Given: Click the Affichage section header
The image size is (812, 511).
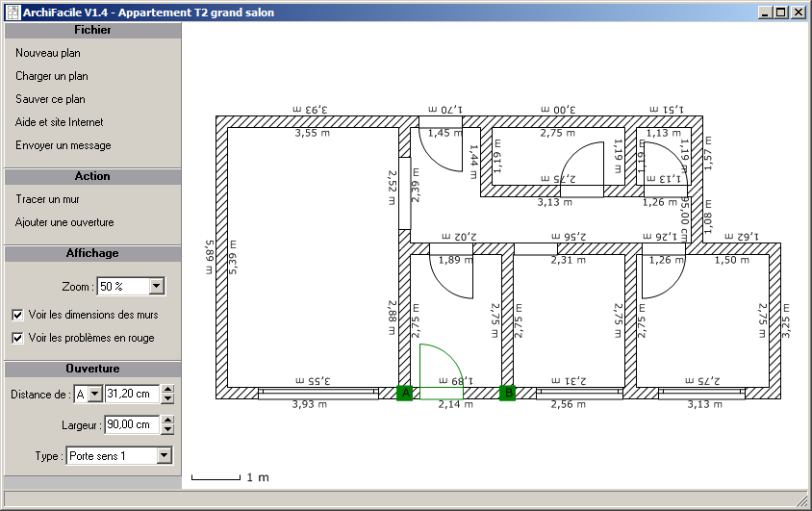Looking at the screenshot, I should pos(92,253).
